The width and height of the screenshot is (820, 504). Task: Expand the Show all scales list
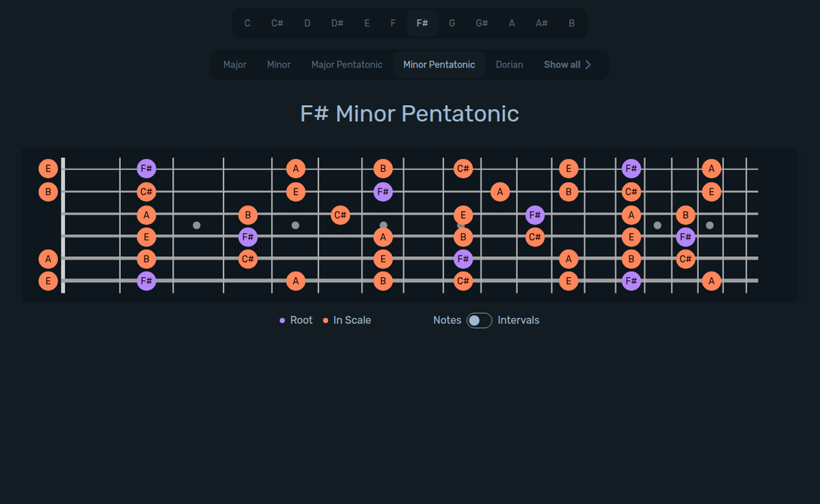(567, 64)
